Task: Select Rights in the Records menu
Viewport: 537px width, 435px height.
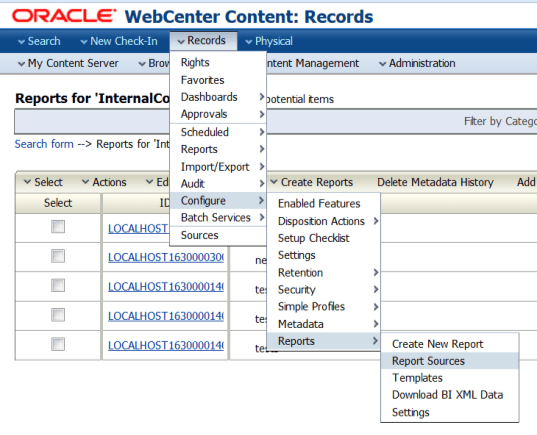Action: click(218, 62)
